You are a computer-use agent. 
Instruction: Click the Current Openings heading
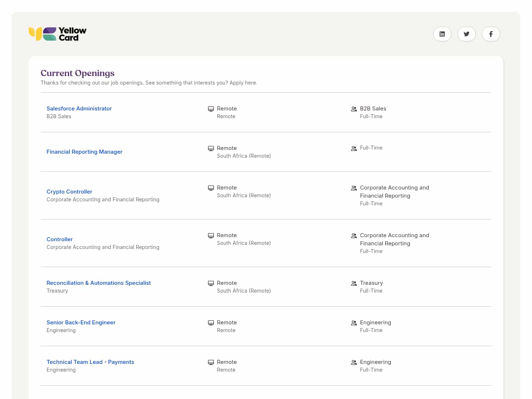pos(78,73)
